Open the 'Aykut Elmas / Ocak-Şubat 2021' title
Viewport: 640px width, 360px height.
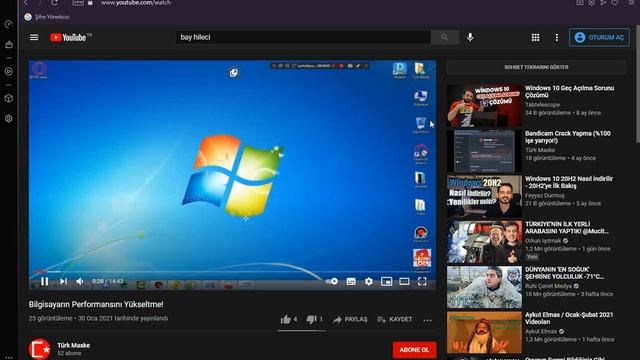(569, 318)
